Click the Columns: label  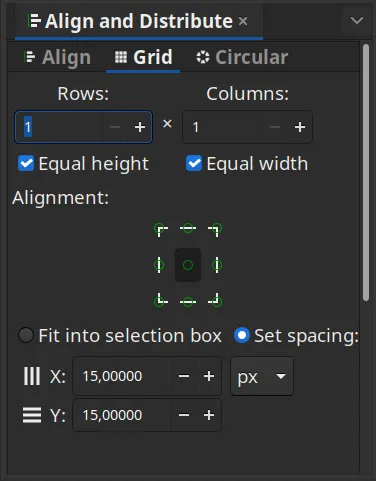coord(247,94)
